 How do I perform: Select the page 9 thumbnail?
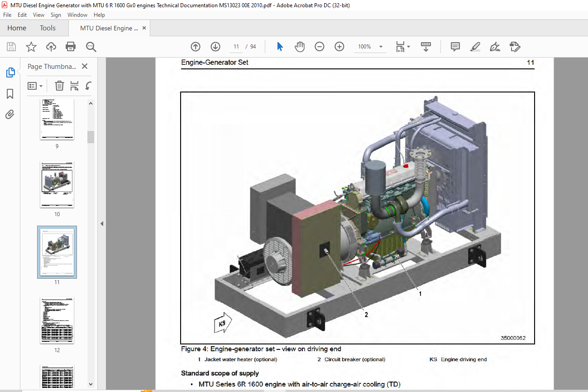(x=57, y=119)
